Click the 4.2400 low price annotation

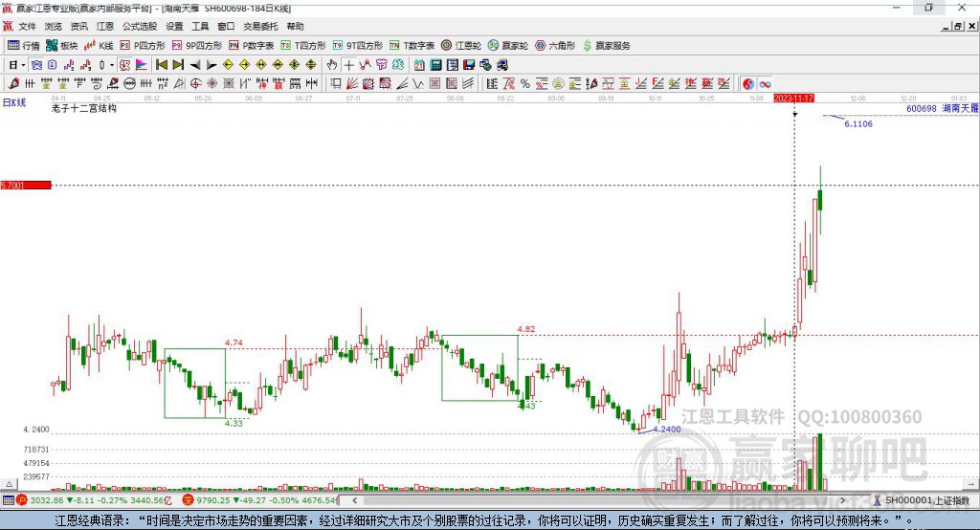[667, 430]
